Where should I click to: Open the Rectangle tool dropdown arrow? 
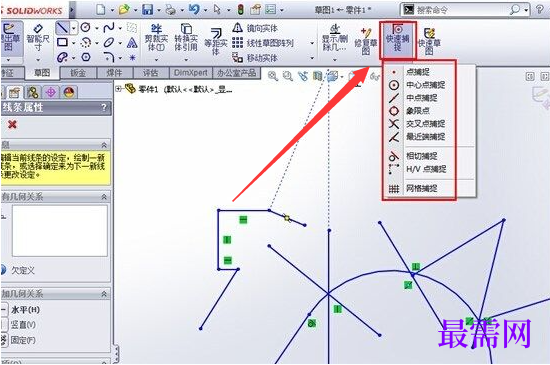point(74,43)
